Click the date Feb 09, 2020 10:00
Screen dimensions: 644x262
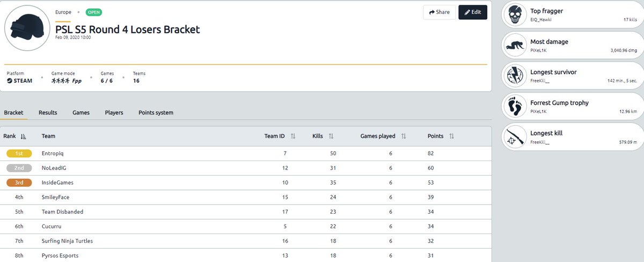click(73, 38)
